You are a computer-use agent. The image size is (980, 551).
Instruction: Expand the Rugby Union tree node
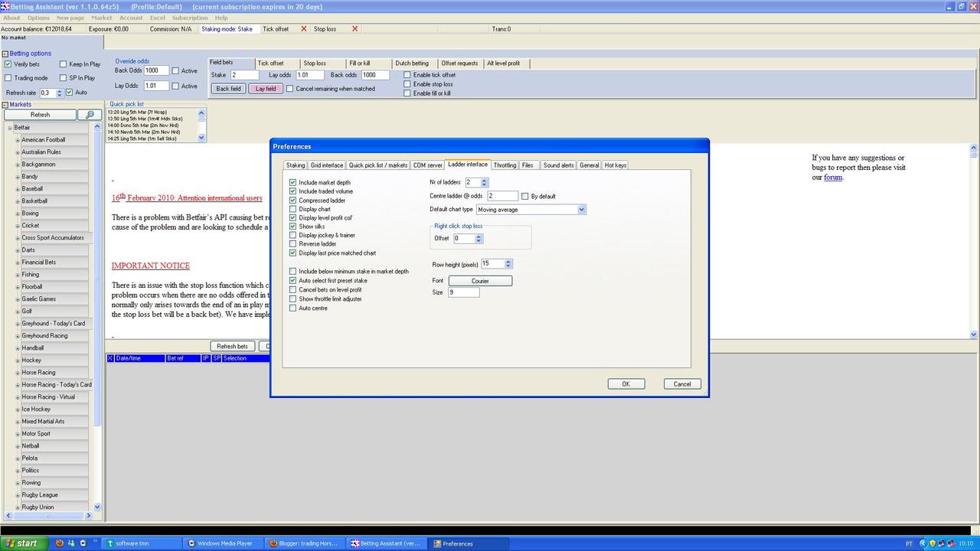point(17,507)
